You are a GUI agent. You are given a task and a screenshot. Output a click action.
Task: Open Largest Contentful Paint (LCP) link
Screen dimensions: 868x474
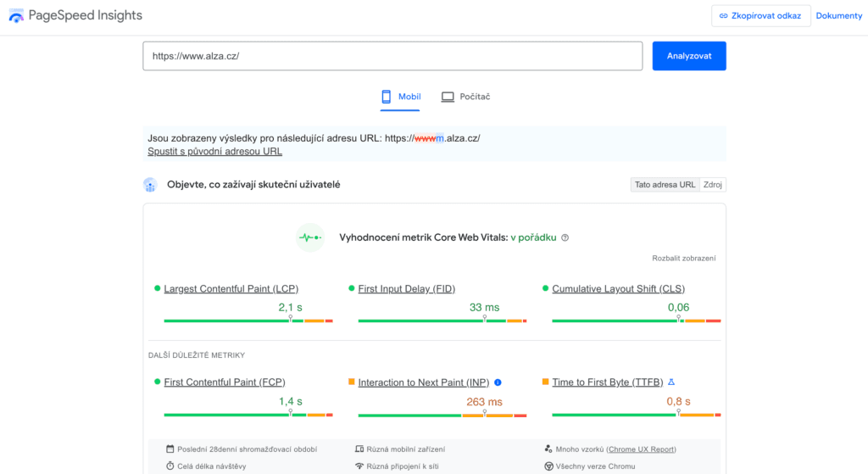[231, 288]
